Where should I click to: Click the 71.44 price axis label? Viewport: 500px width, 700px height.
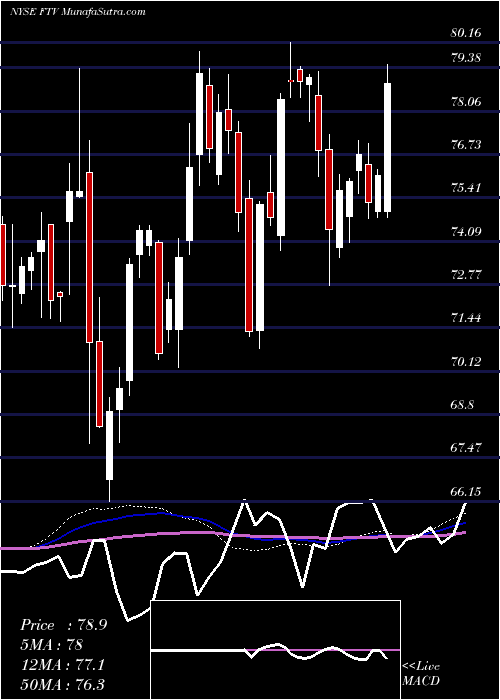click(x=467, y=318)
